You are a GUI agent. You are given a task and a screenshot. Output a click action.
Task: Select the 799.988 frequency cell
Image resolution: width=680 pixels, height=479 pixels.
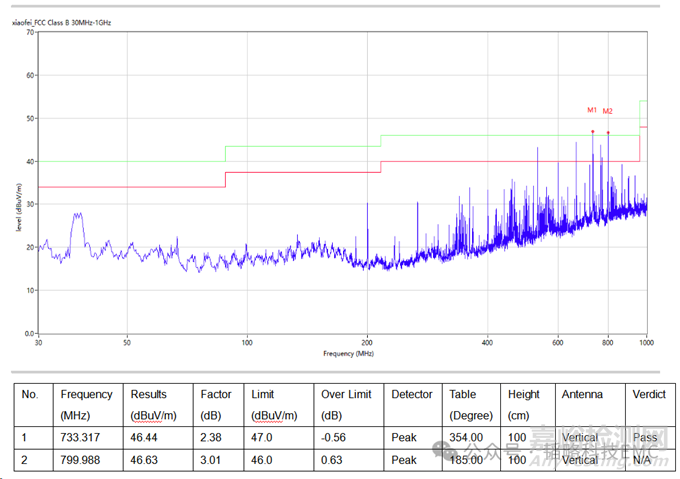81,460
